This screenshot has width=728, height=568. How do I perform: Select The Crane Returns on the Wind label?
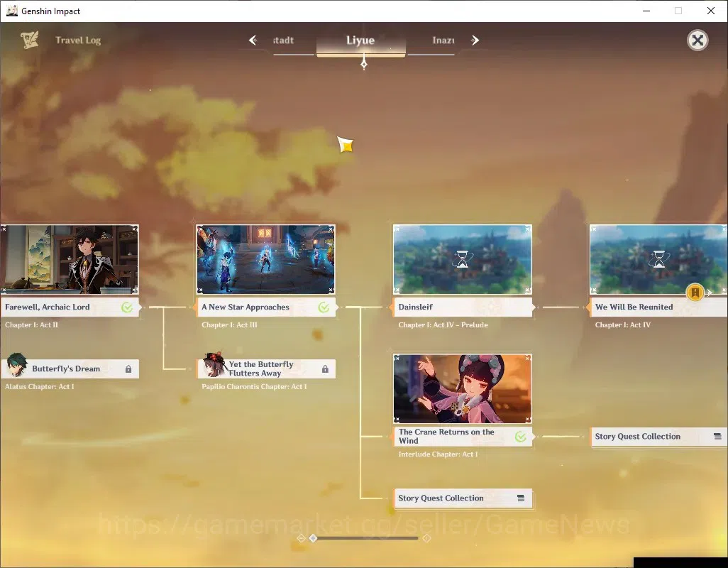tap(463, 437)
